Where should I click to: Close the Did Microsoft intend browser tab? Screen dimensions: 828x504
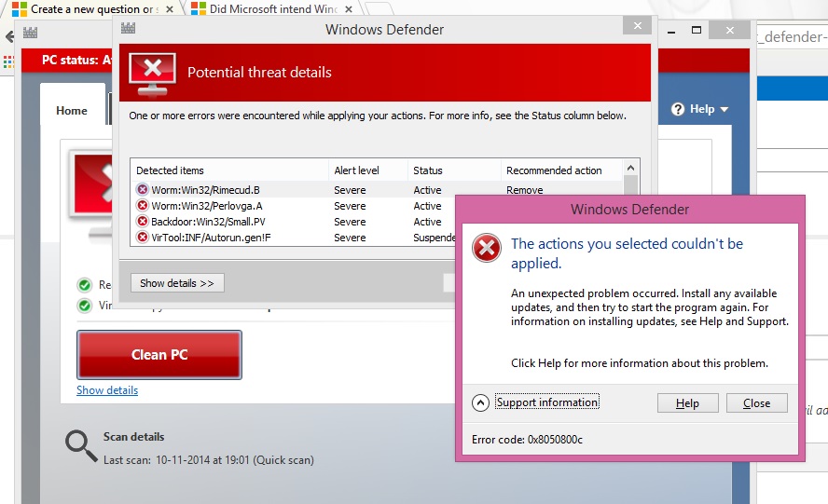(348, 9)
